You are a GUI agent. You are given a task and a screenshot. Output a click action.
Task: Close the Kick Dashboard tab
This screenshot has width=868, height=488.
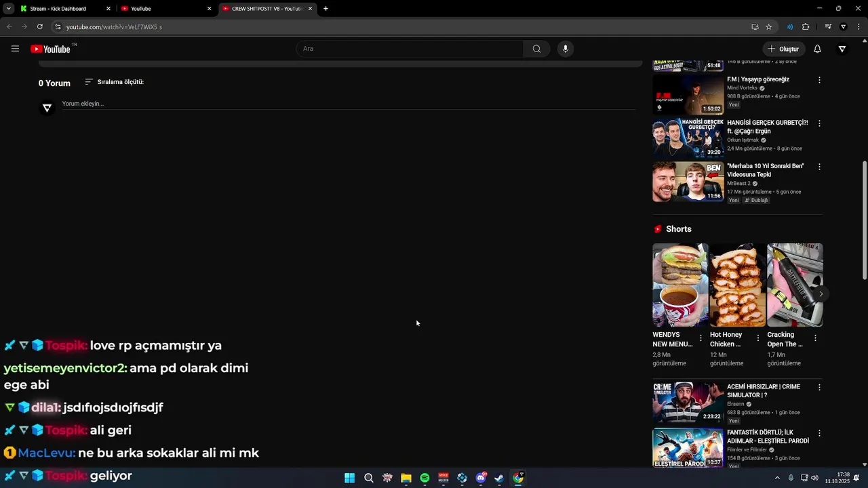click(x=108, y=9)
